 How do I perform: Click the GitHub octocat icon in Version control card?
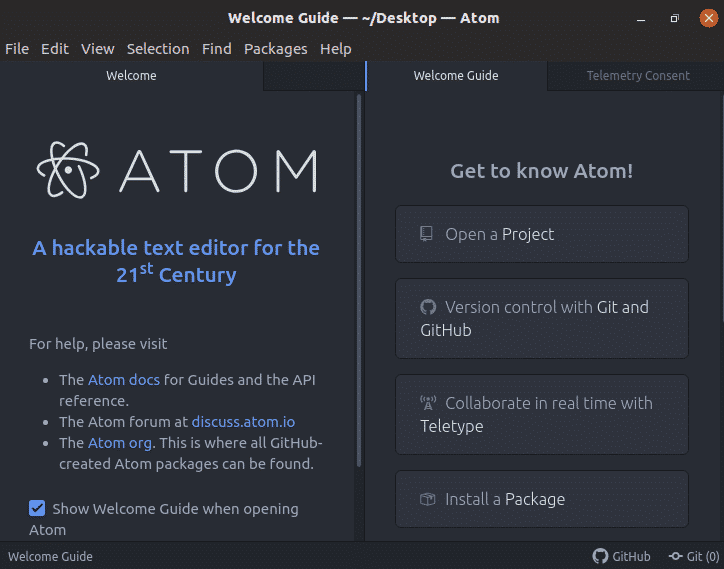(428, 307)
